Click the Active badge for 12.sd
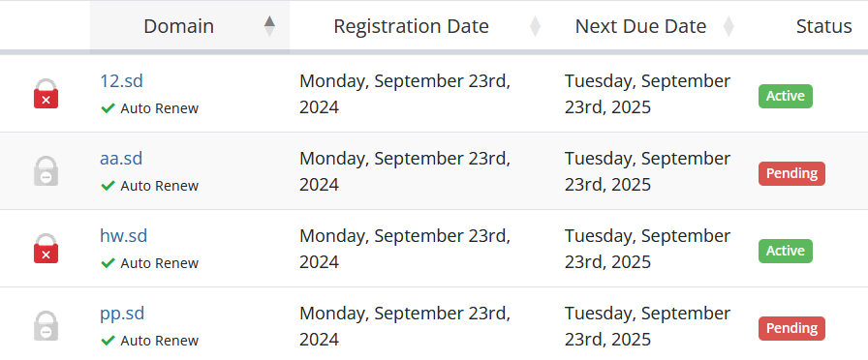 [x=786, y=96]
